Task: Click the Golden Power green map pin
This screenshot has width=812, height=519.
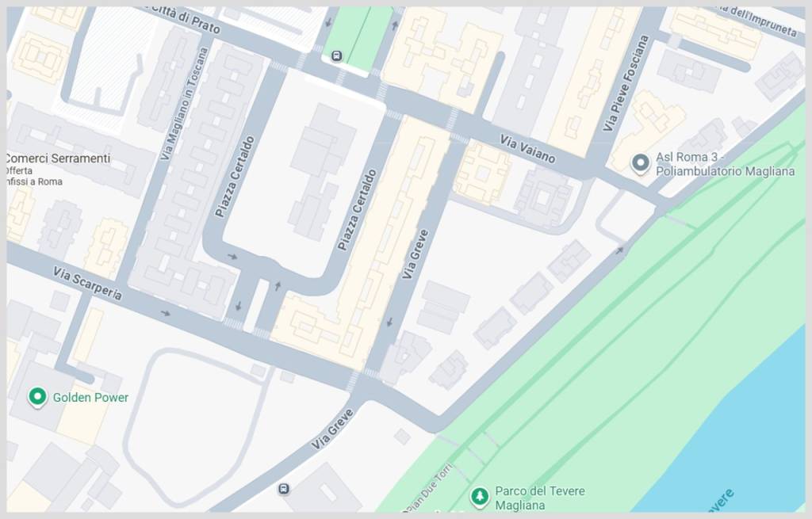Action: click(37, 398)
